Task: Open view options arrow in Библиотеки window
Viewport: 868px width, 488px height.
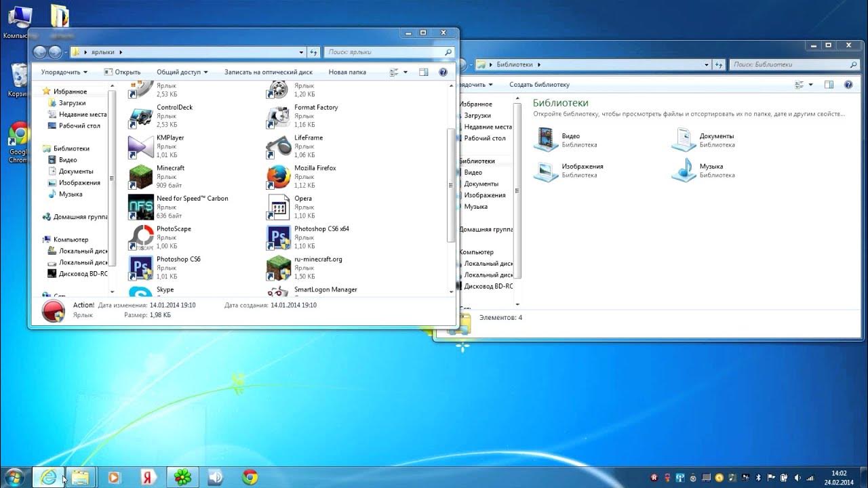Action: (810, 85)
